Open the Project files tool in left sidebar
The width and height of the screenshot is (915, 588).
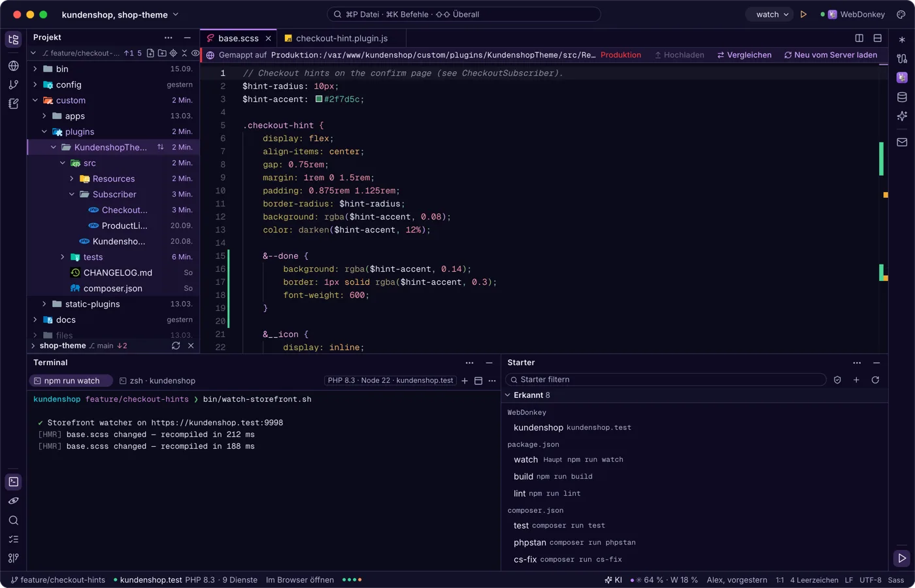tap(14, 40)
